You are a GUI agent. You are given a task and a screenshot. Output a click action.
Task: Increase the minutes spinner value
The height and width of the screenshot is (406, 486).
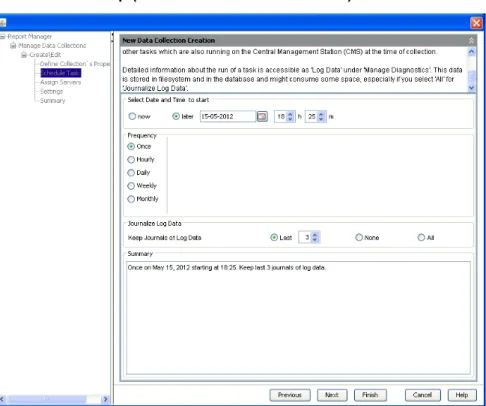[321, 114]
